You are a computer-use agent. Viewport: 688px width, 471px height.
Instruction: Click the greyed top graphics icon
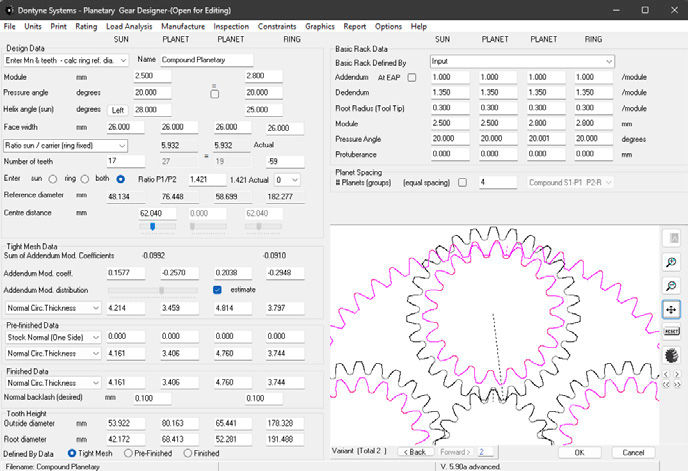(x=671, y=238)
